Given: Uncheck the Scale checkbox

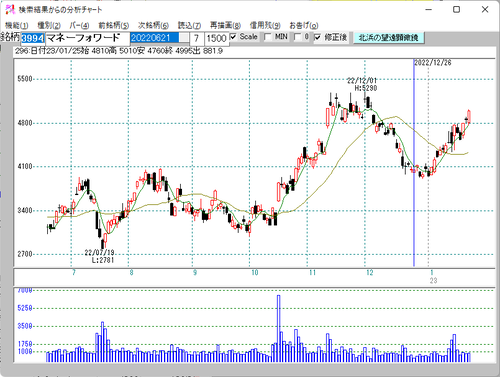Looking at the screenshot, I should click(233, 37).
